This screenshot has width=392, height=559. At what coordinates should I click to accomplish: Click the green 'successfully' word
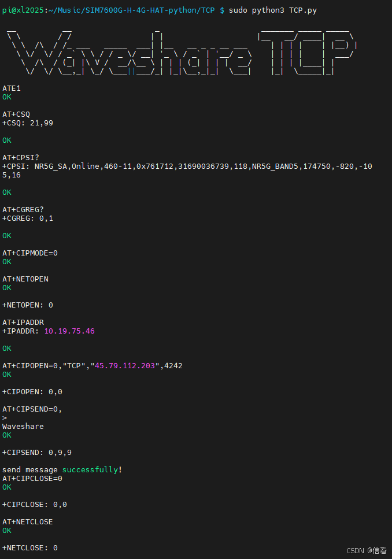(x=90, y=470)
